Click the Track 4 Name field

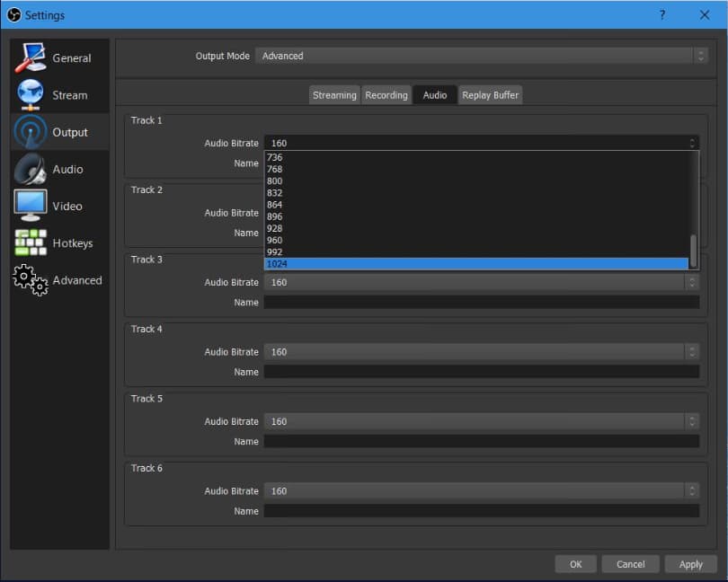coord(482,372)
